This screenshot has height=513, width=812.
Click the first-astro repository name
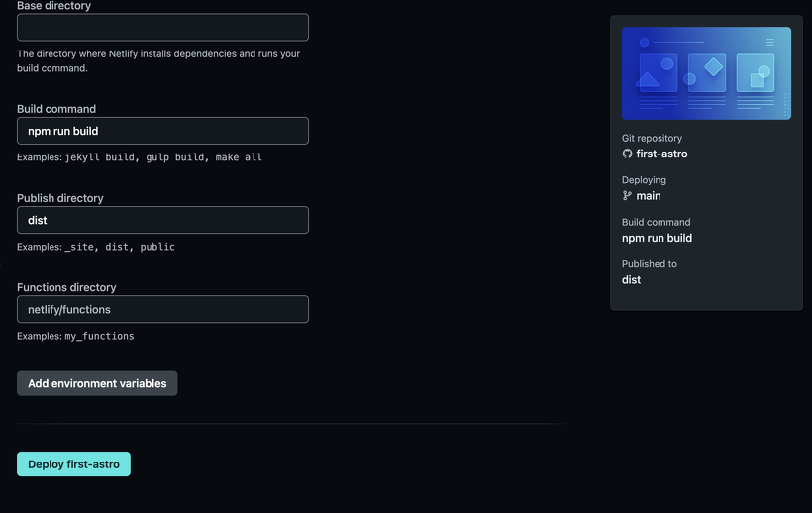point(661,154)
